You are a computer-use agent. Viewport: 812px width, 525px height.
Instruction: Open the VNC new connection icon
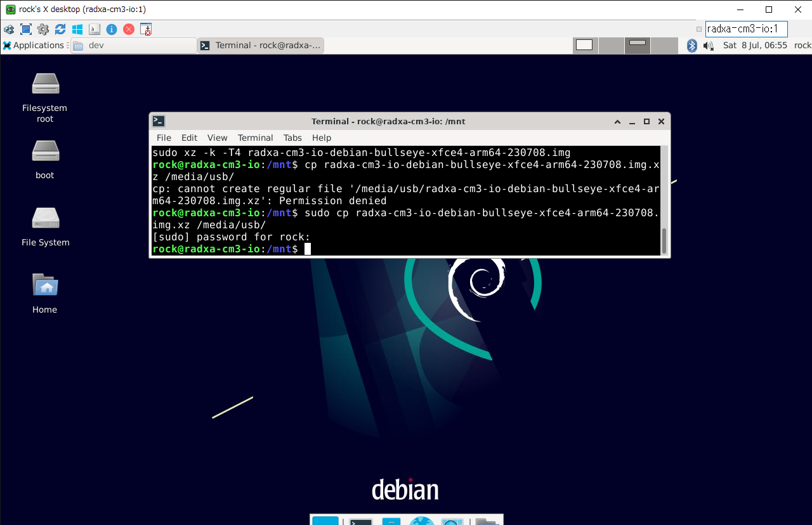pyautogui.click(x=9, y=29)
